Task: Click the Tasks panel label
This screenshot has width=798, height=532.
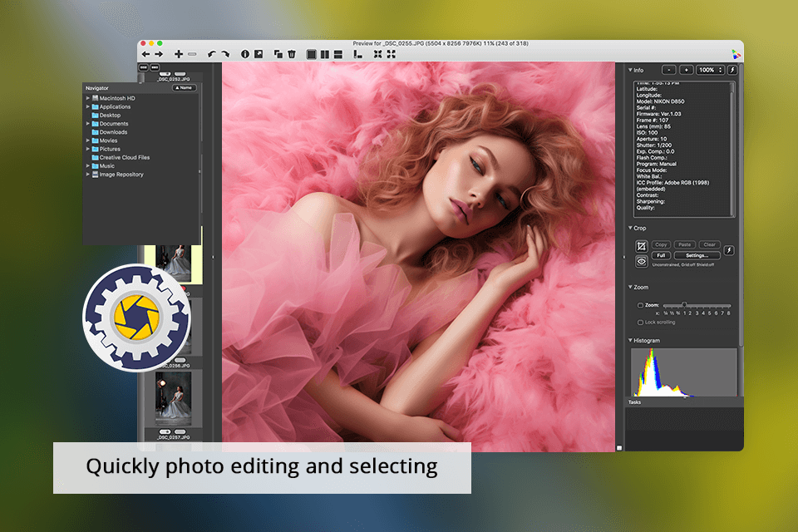Action: point(634,402)
